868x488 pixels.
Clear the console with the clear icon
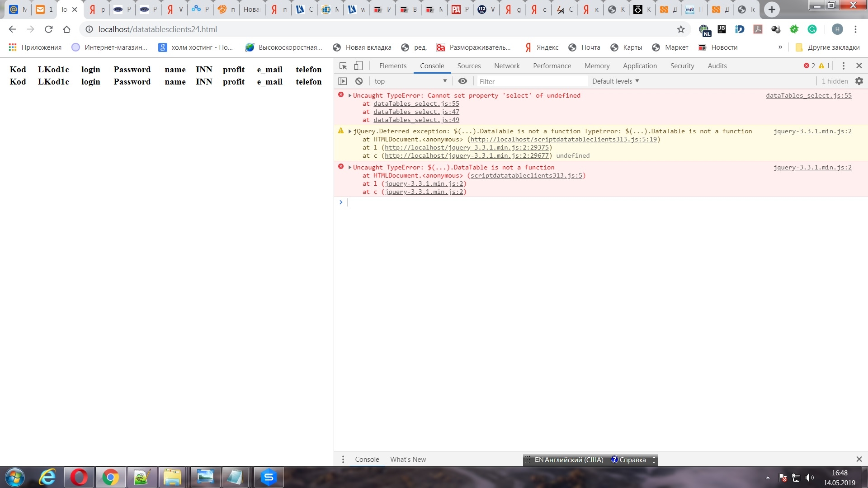[359, 81]
